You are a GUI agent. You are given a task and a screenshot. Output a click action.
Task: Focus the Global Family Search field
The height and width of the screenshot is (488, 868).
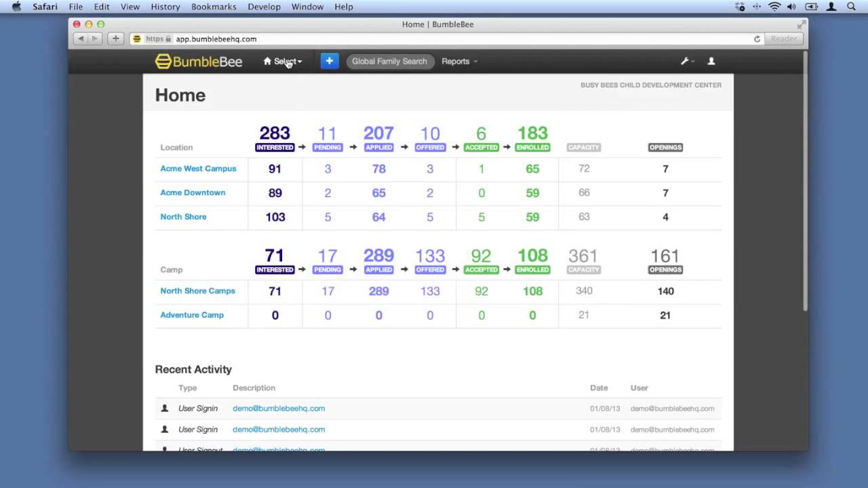(x=389, y=62)
